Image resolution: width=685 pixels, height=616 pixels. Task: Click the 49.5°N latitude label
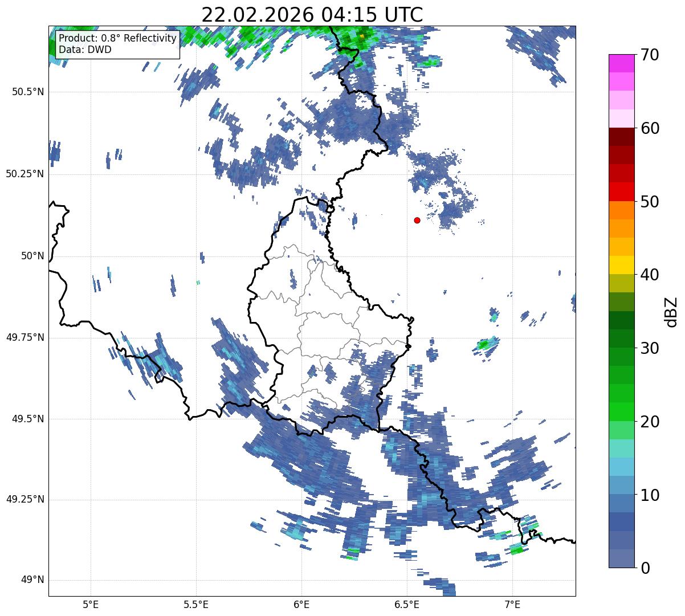pyautogui.click(x=28, y=419)
